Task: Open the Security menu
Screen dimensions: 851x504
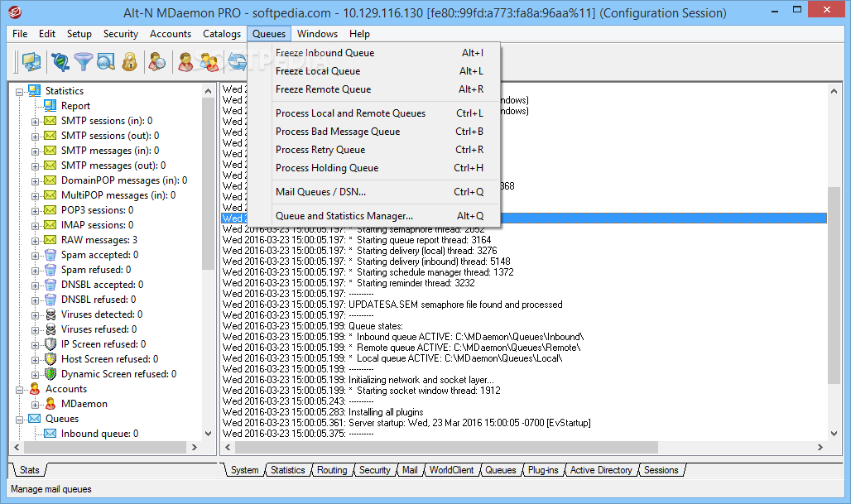Action: click(x=121, y=34)
